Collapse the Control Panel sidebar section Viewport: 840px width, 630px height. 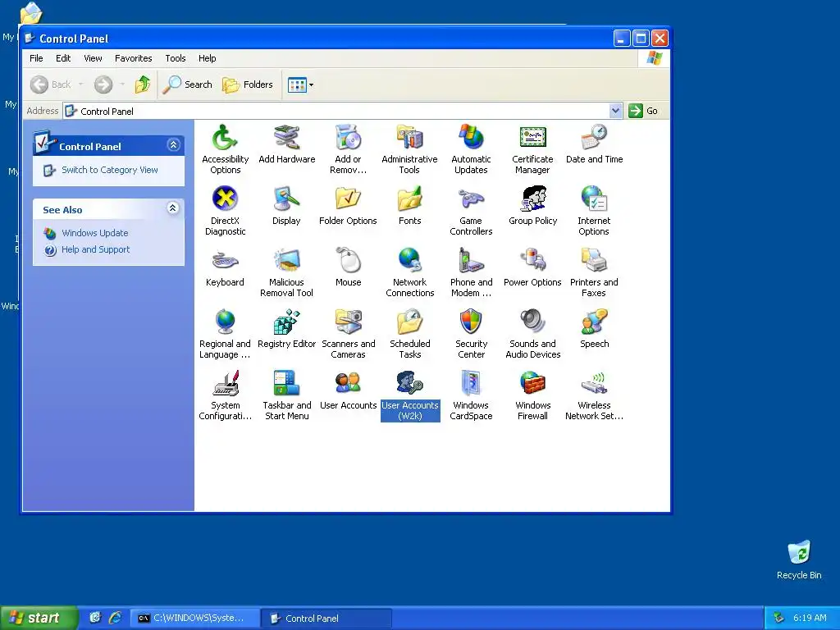tap(173, 145)
